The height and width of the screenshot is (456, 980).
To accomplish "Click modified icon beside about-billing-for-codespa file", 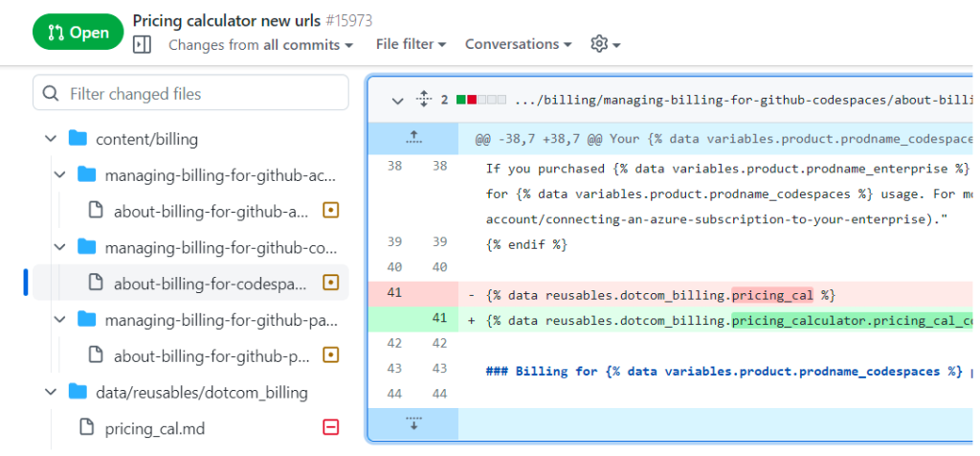I will pos(331,283).
